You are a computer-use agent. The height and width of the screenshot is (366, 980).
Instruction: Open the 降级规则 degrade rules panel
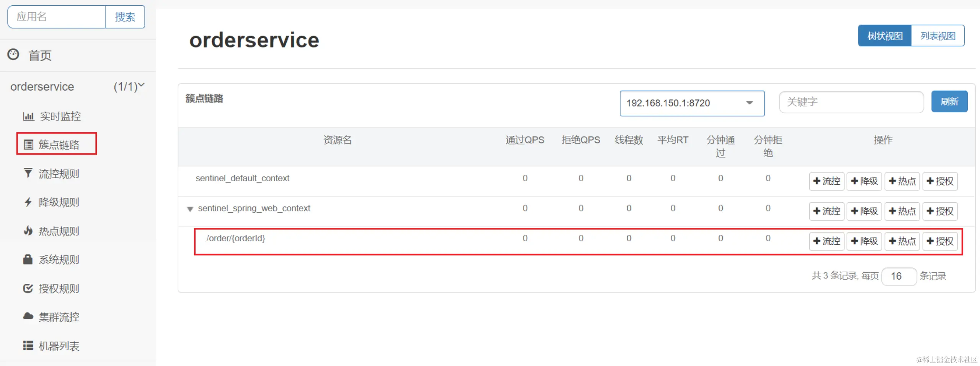tap(58, 202)
